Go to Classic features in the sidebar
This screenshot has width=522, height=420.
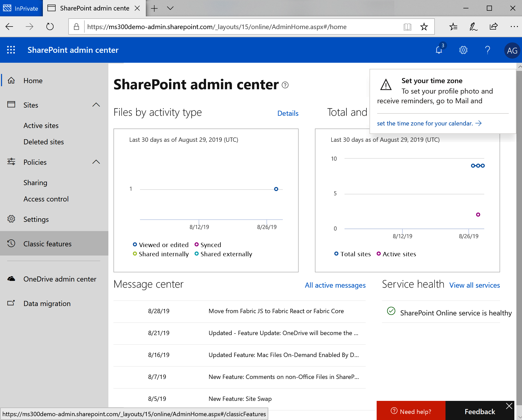pos(47,244)
